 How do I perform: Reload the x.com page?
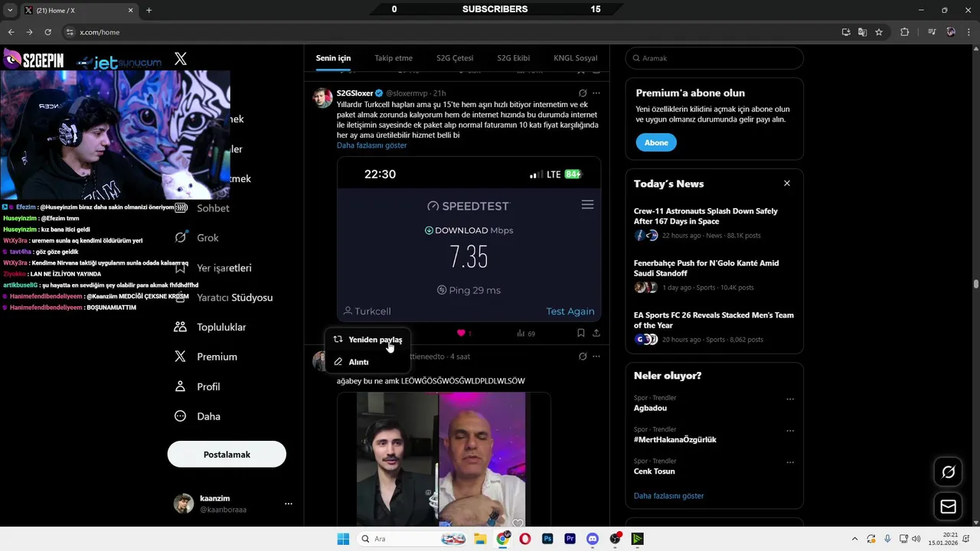pyautogui.click(x=47, y=32)
